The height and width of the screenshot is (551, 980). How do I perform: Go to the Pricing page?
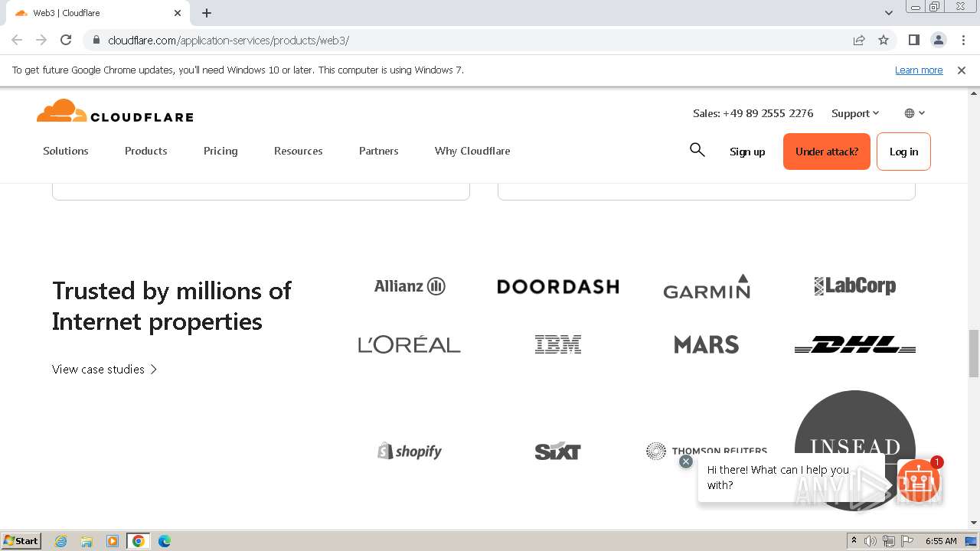click(220, 151)
